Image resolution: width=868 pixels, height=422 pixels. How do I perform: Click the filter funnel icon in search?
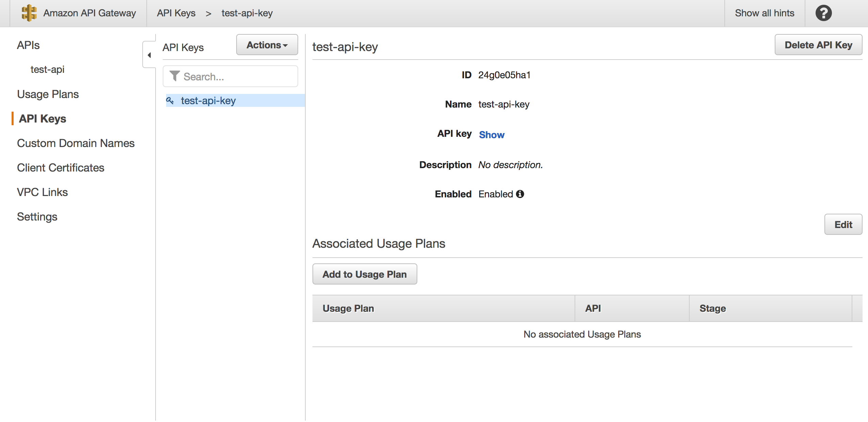tap(175, 76)
